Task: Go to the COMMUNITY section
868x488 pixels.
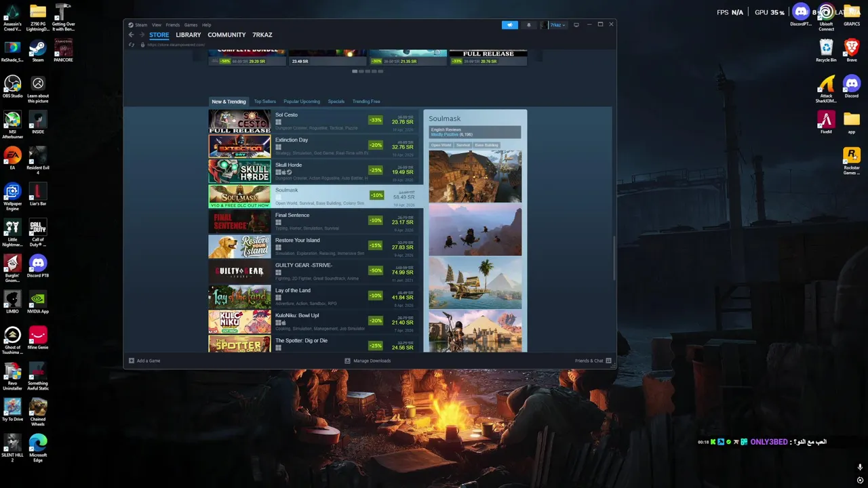Action: pyautogui.click(x=226, y=35)
